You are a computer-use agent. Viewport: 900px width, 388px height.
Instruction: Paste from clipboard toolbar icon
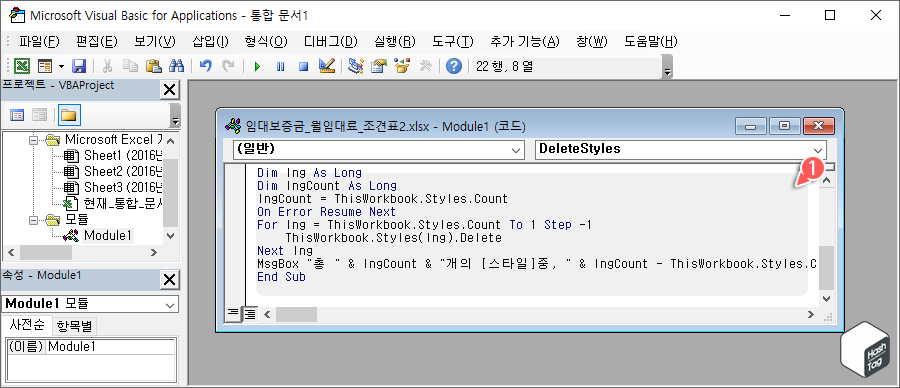coord(153,66)
